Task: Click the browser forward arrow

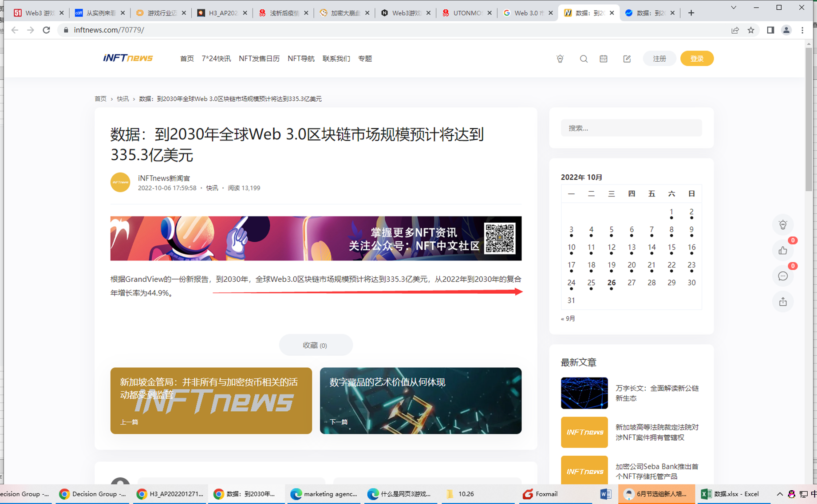Action: click(x=30, y=30)
